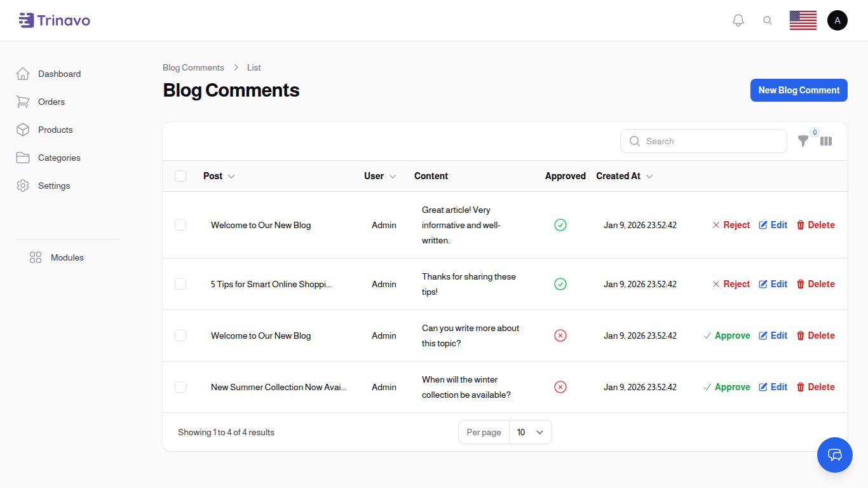Approve the winter collection comment
The image size is (868, 488).
click(x=726, y=387)
